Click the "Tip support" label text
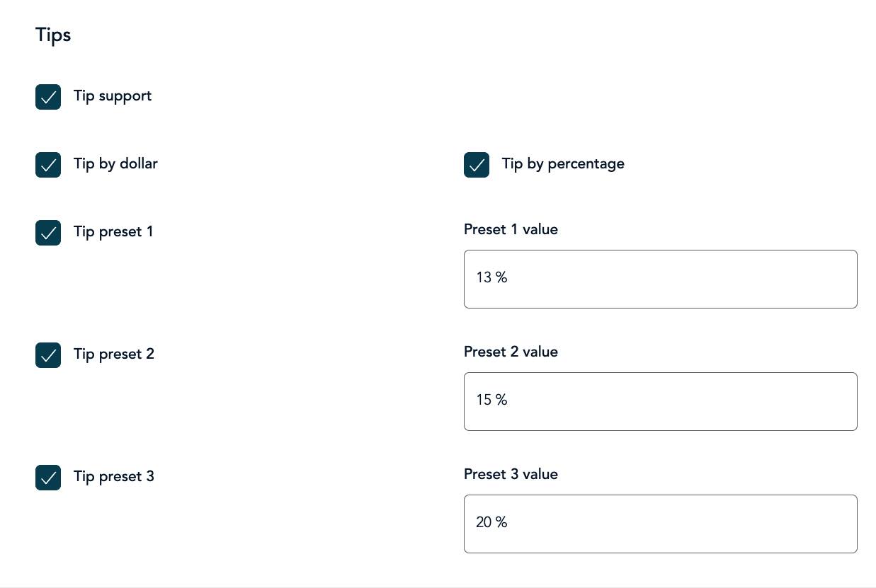This screenshot has width=876, height=588. (112, 96)
